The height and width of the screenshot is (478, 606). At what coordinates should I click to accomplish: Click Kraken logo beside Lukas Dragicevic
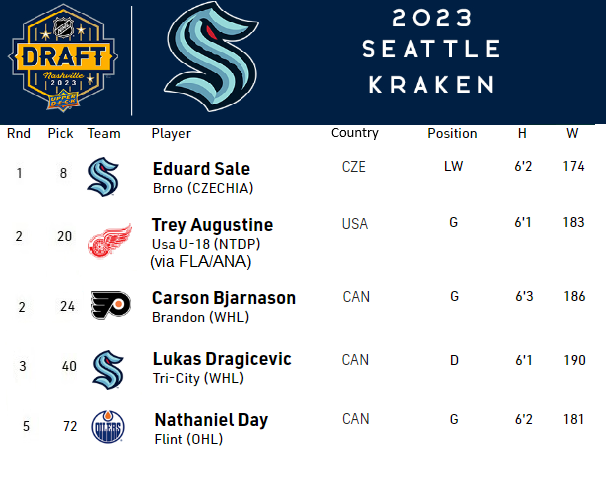[105, 369]
